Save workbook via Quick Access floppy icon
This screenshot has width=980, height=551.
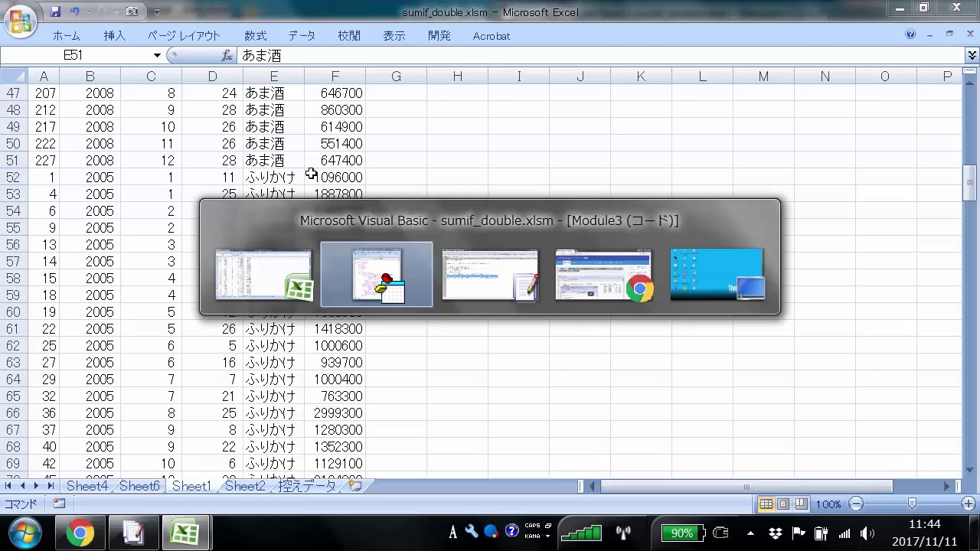pyautogui.click(x=55, y=11)
